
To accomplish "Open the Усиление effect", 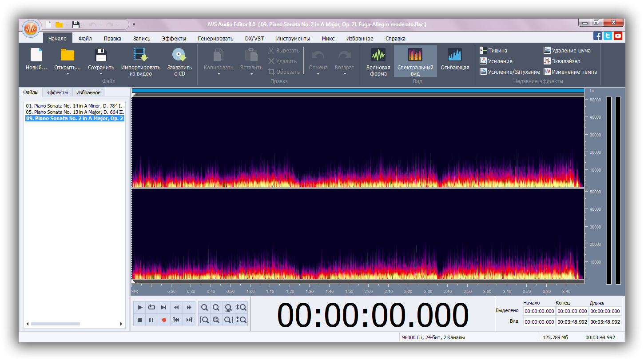I will pos(496,61).
